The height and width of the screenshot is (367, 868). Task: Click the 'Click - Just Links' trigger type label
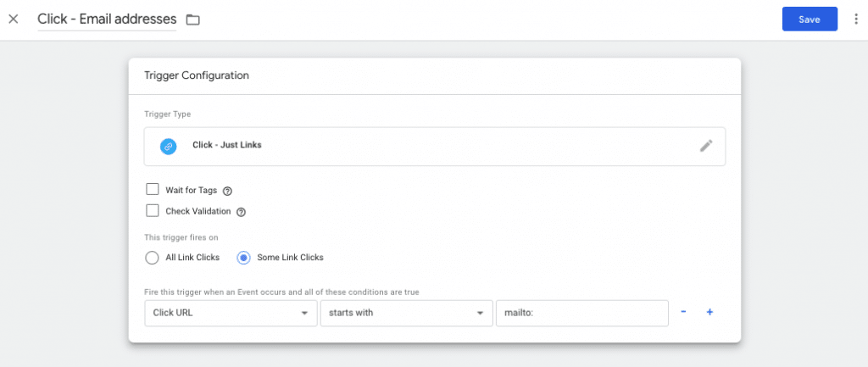[x=227, y=146]
